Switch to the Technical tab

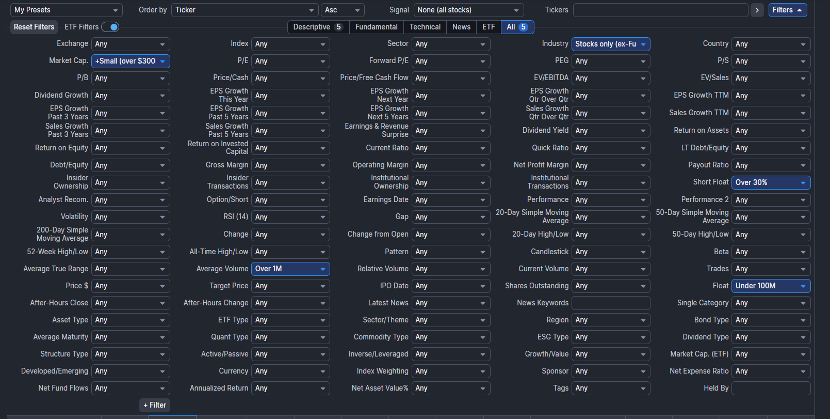(425, 27)
